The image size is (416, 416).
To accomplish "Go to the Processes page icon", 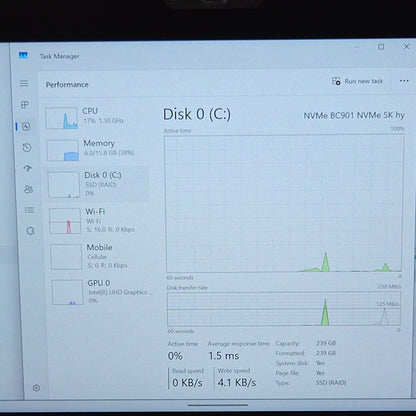I will [25, 105].
